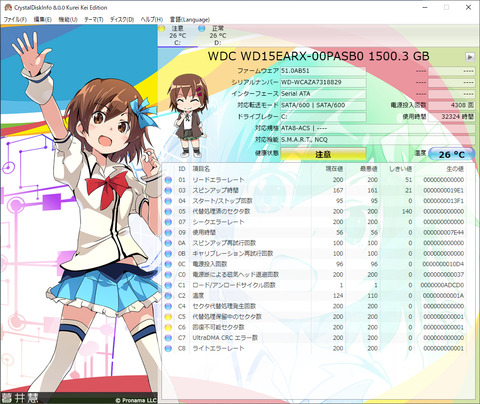Select the UltraDMA CRC エラー数 attribute name
The height and width of the screenshot is (404, 480).
click(x=225, y=338)
